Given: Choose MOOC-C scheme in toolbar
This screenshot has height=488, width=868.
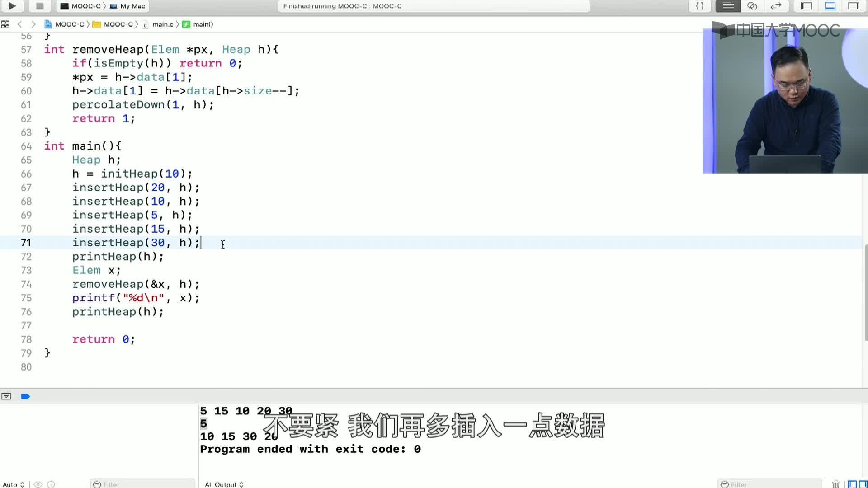Looking at the screenshot, I should click(80, 6).
